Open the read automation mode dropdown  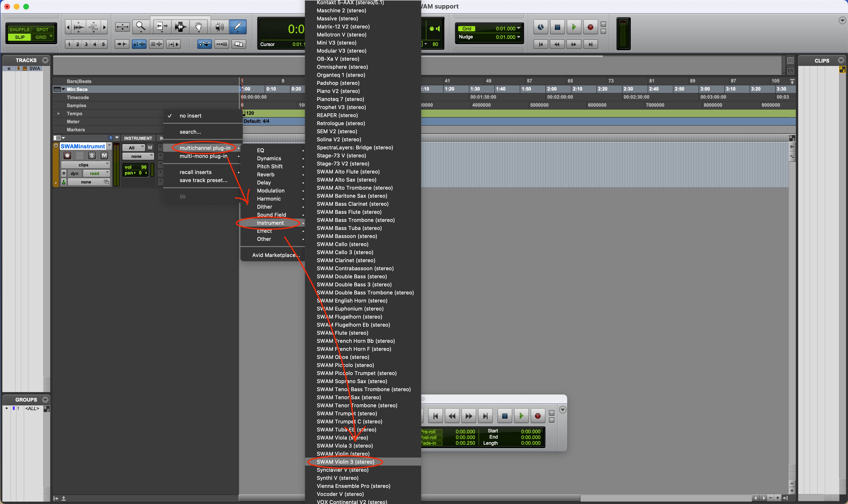96,173
